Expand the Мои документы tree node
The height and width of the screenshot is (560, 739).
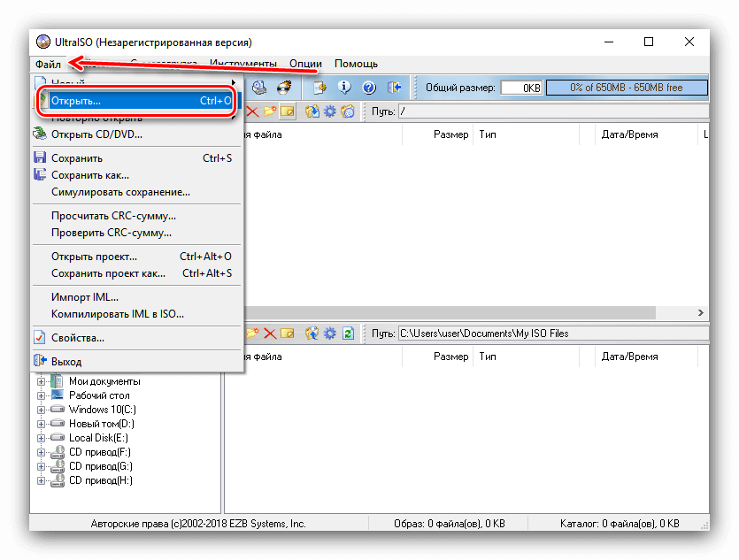pyautogui.click(x=41, y=381)
